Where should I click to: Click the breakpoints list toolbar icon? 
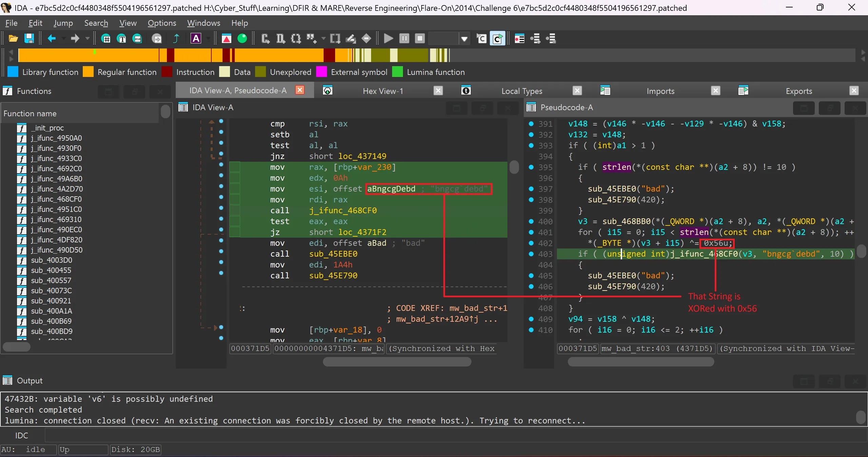pos(519,39)
